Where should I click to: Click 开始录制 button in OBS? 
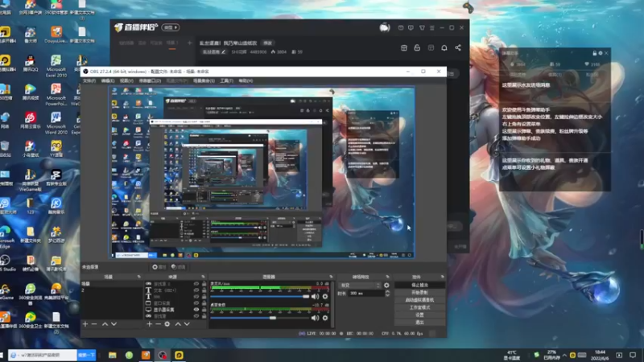419,293
